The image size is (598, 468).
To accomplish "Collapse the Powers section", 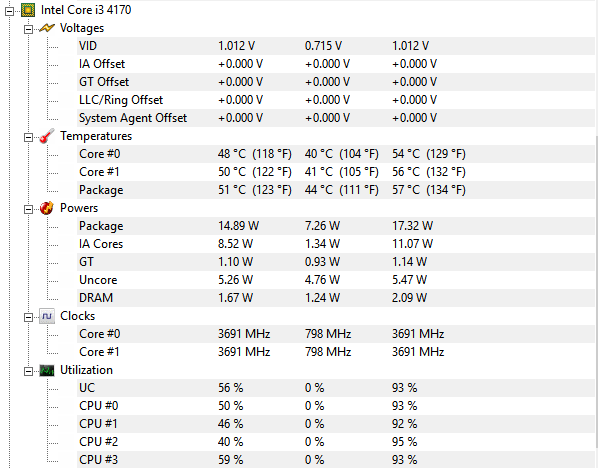I will [x=28, y=209].
